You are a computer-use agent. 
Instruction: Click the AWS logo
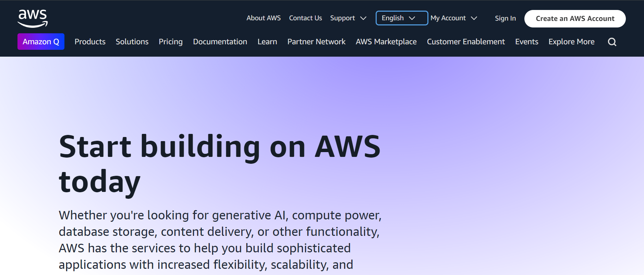pyautogui.click(x=32, y=18)
